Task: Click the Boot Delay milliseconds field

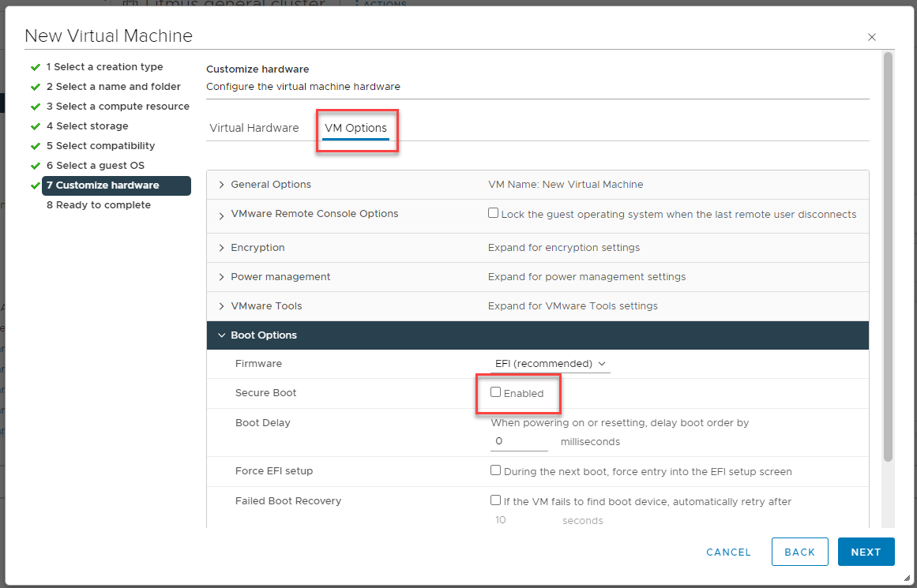Action: click(x=517, y=441)
